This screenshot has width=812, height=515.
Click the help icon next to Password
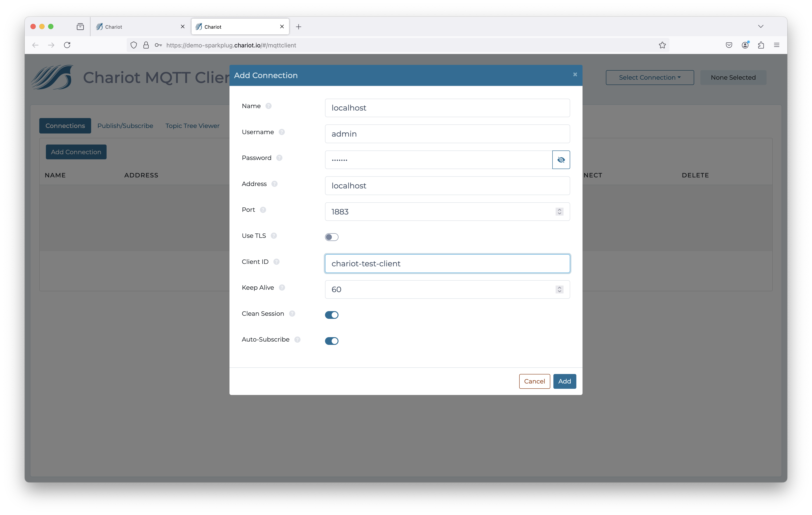[279, 158]
